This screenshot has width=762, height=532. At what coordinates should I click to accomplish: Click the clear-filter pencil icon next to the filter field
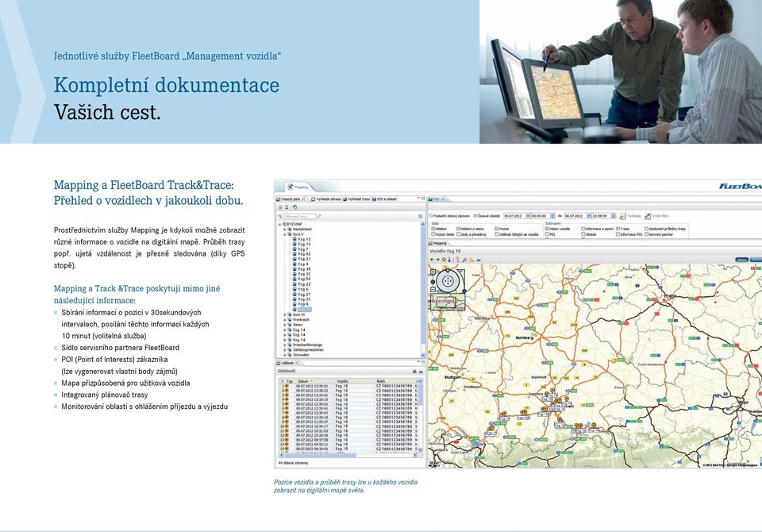pyautogui.click(x=319, y=217)
